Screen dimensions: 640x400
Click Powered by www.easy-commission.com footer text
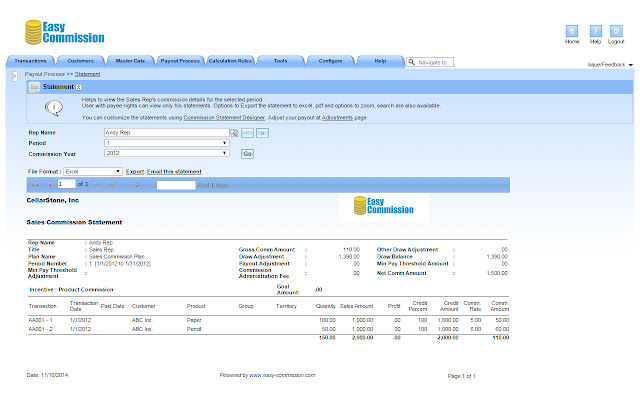(267, 375)
